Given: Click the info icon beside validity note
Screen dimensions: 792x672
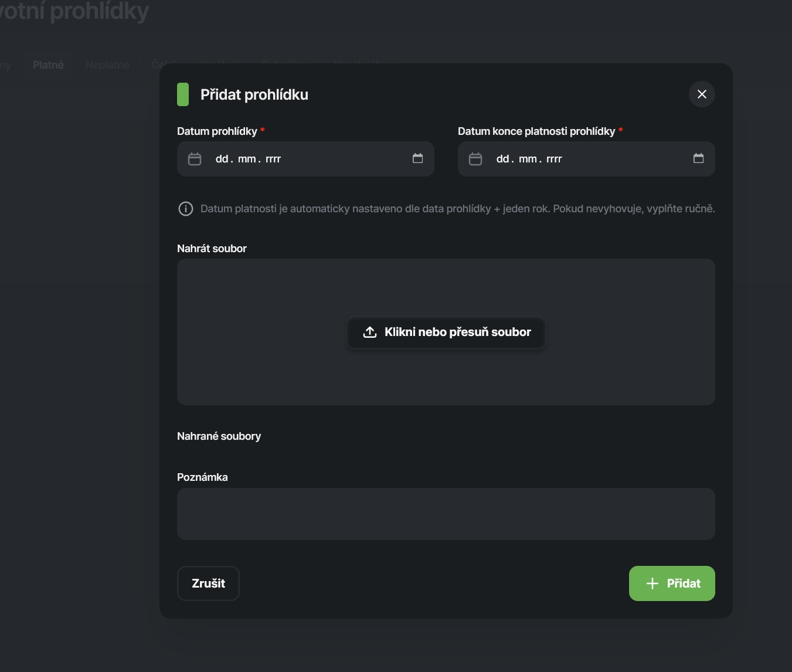Looking at the screenshot, I should (186, 209).
